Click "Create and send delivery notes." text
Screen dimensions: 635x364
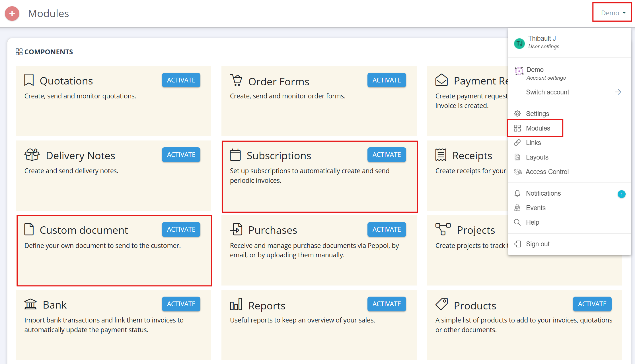click(71, 171)
